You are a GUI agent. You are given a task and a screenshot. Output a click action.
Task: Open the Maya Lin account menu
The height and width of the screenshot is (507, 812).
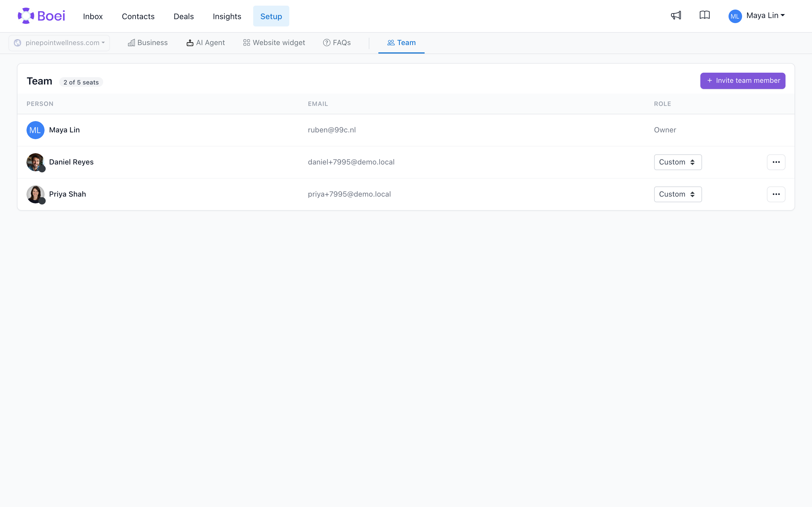click(x=756, y=16)
